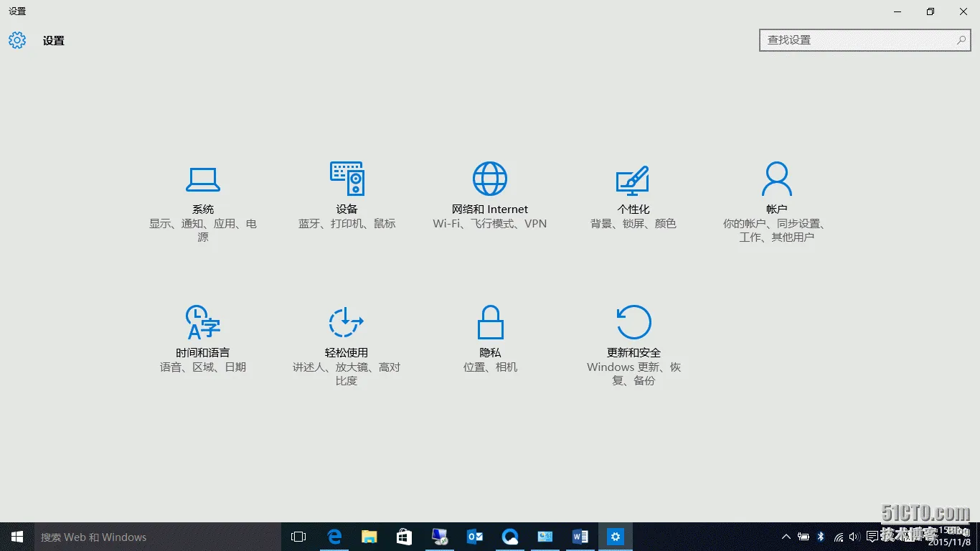
Task: Click the 显示、通知、应用、电源 description
Action: pos(203,230)
